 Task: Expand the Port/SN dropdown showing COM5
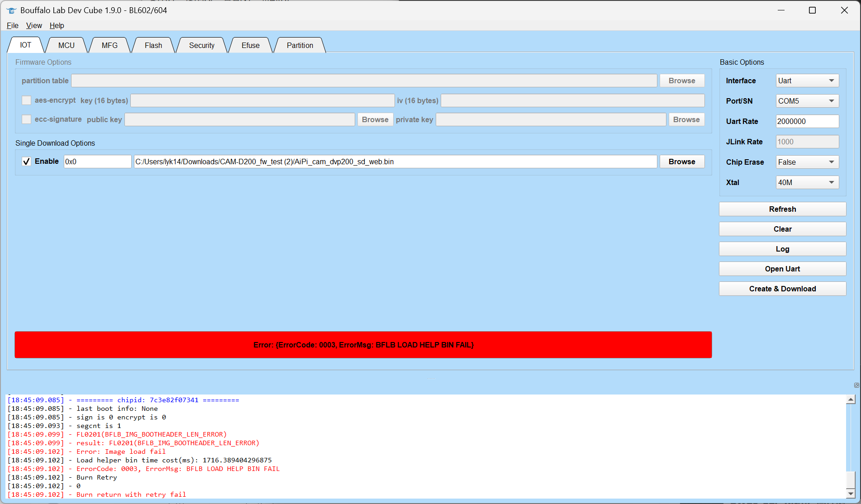(807, 101)
